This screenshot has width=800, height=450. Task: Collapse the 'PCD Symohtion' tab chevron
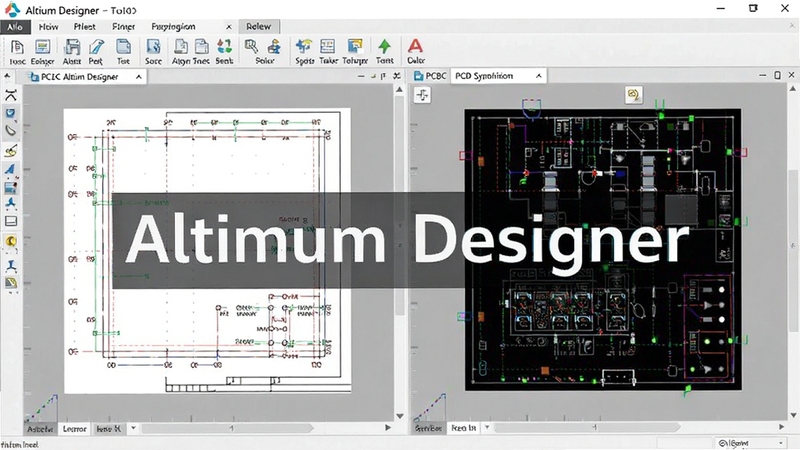click(x=539, y=76)
